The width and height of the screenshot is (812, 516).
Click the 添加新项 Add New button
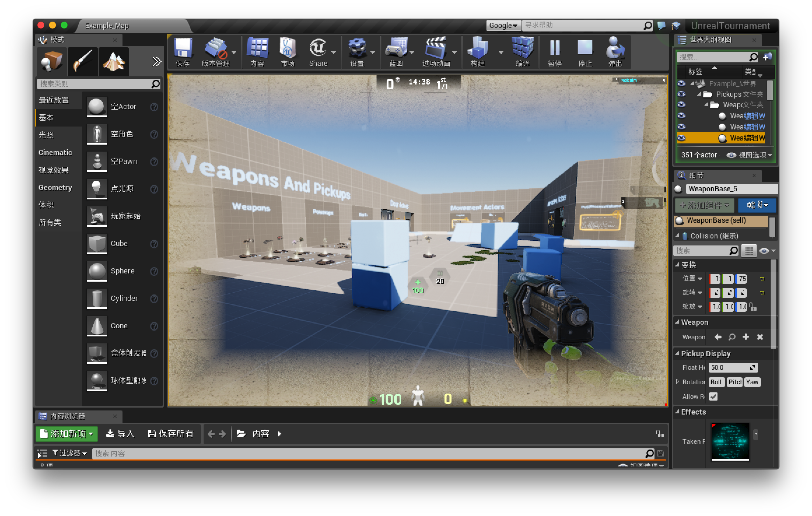point(67,433)
